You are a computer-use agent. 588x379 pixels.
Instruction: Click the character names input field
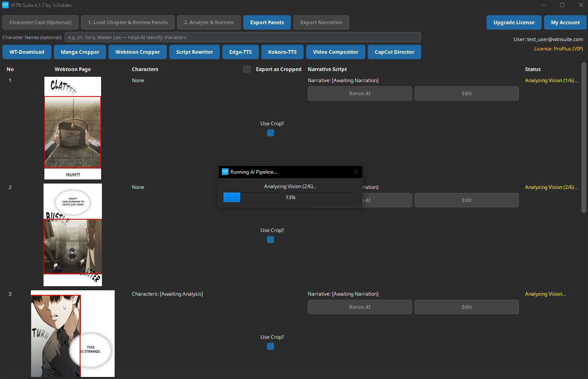(242, 37)
